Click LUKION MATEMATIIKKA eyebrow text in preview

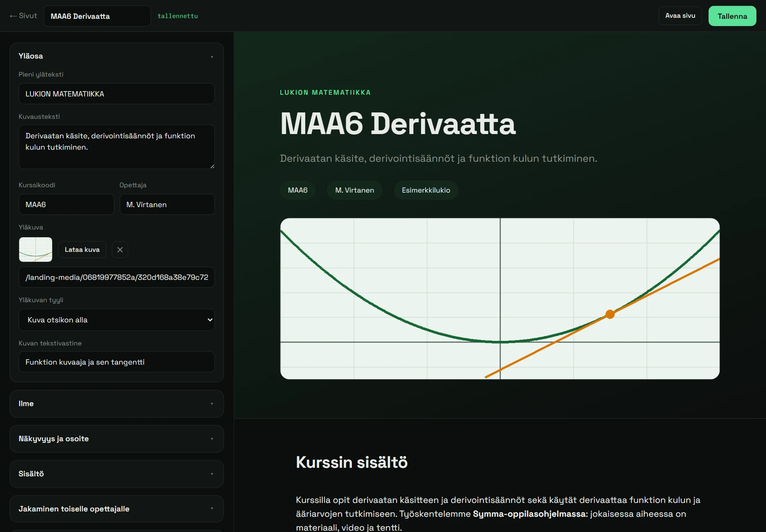[x=325, y=93]
